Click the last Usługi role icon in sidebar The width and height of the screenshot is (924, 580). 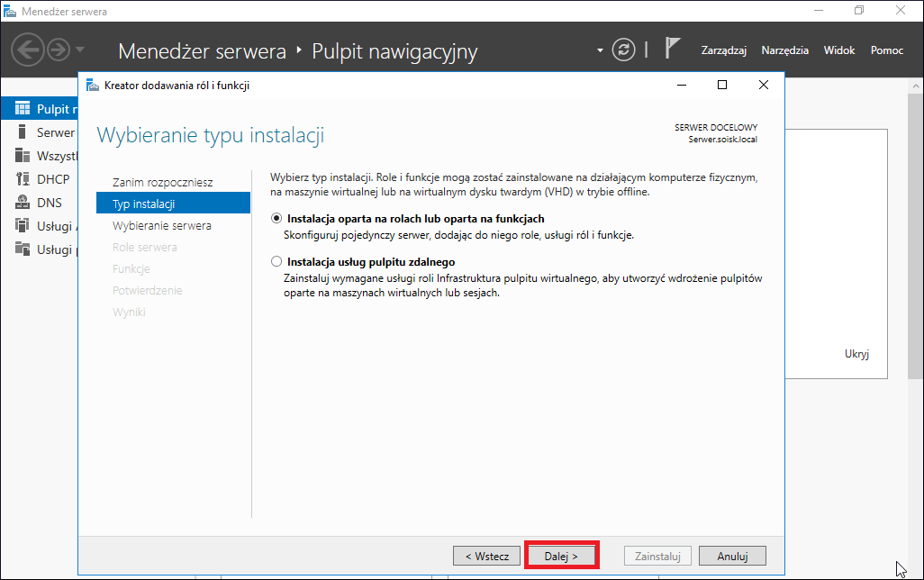tap(23, 249)
